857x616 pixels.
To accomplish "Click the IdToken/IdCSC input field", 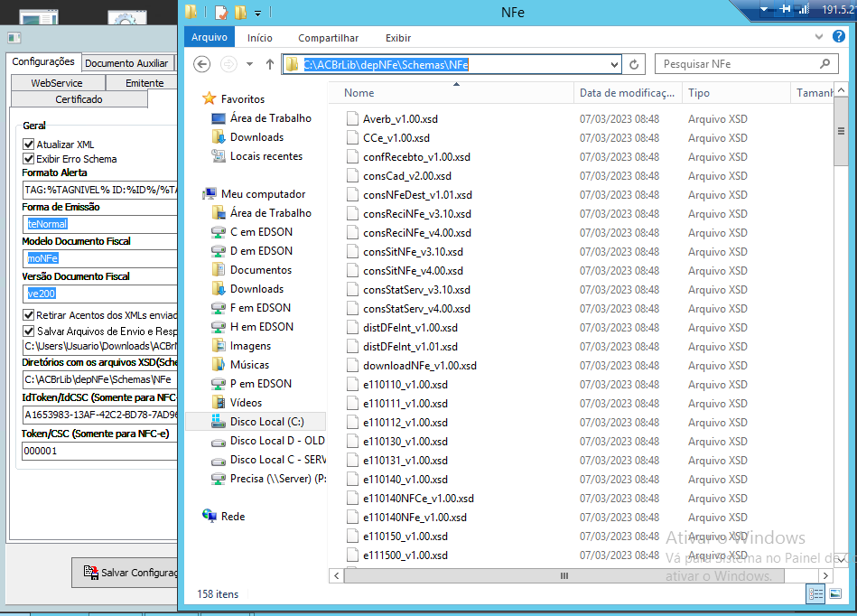I will (x=100, y=415).
